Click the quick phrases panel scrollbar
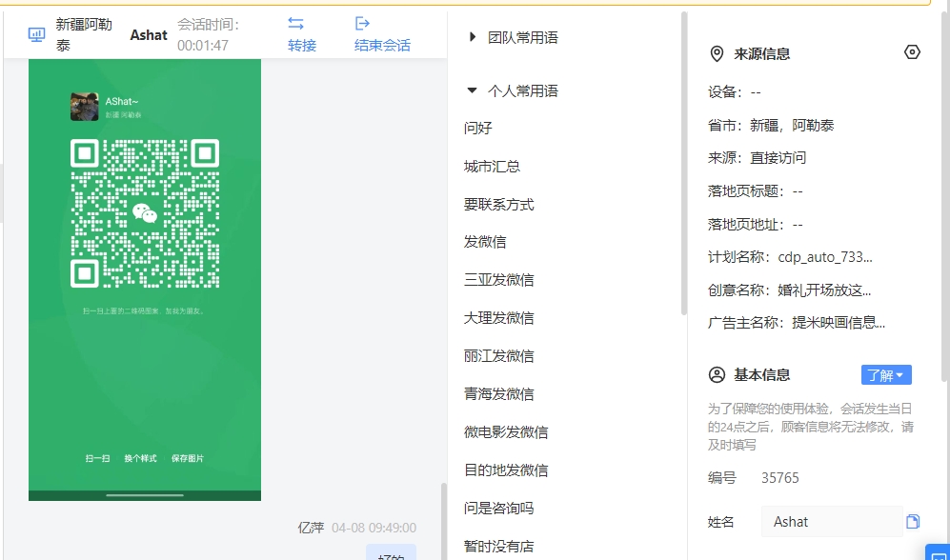The width and height of the screenshot is (950, 560). [x=684, y=164]
